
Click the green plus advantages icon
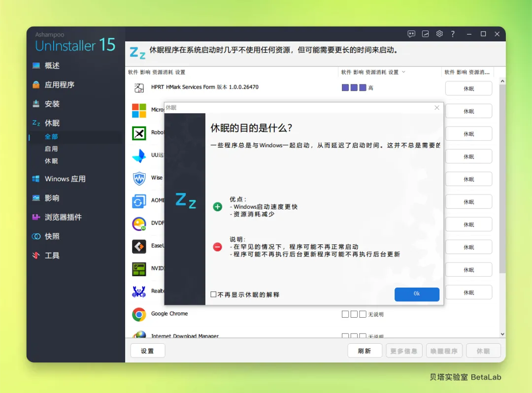tap(218, 206)
